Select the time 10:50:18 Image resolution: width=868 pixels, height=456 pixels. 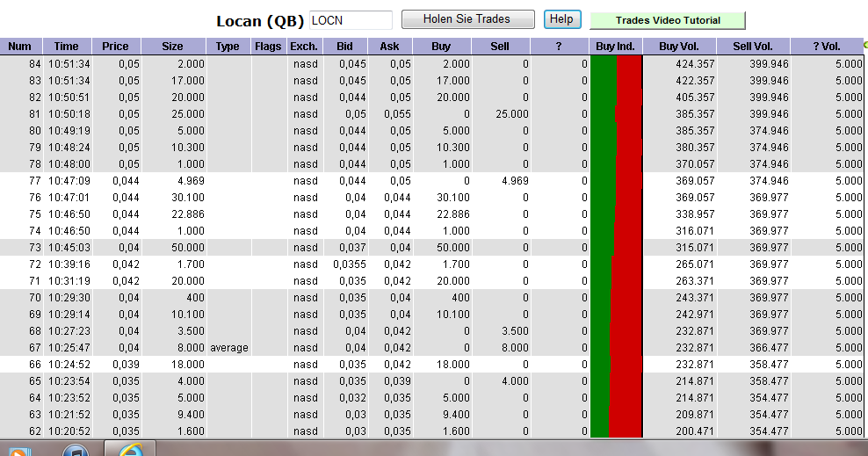69,114
